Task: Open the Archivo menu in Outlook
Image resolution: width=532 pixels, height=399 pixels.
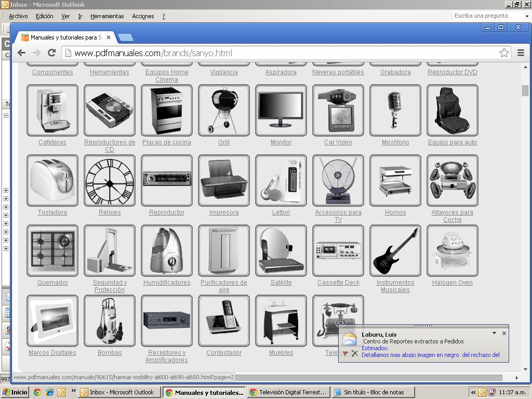Action: 18,16
